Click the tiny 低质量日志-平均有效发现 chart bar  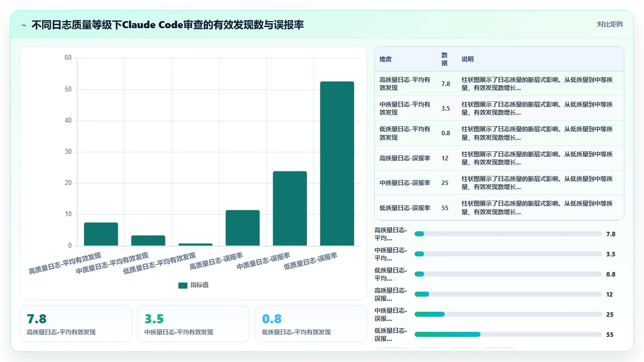tap(195, 245)
